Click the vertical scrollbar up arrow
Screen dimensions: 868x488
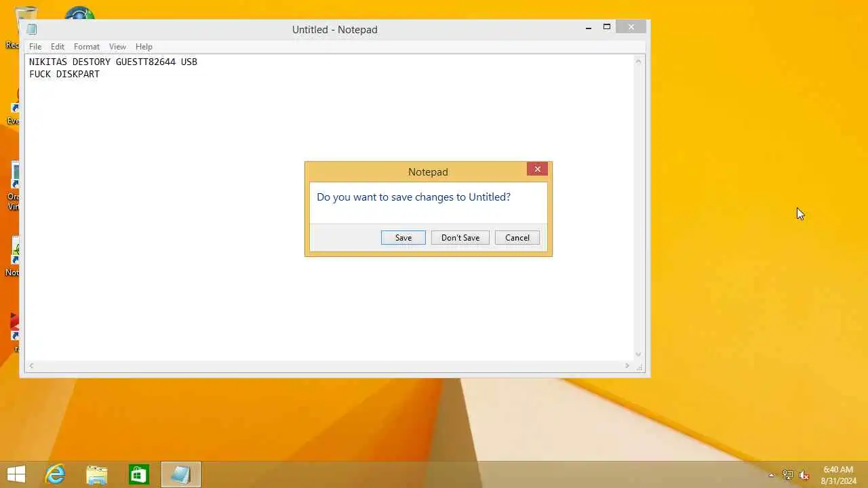(x=638, y=61)
